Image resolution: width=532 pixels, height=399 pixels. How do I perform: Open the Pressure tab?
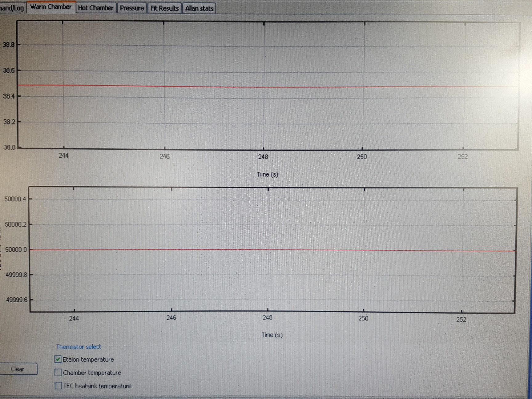tap(132, 8)
